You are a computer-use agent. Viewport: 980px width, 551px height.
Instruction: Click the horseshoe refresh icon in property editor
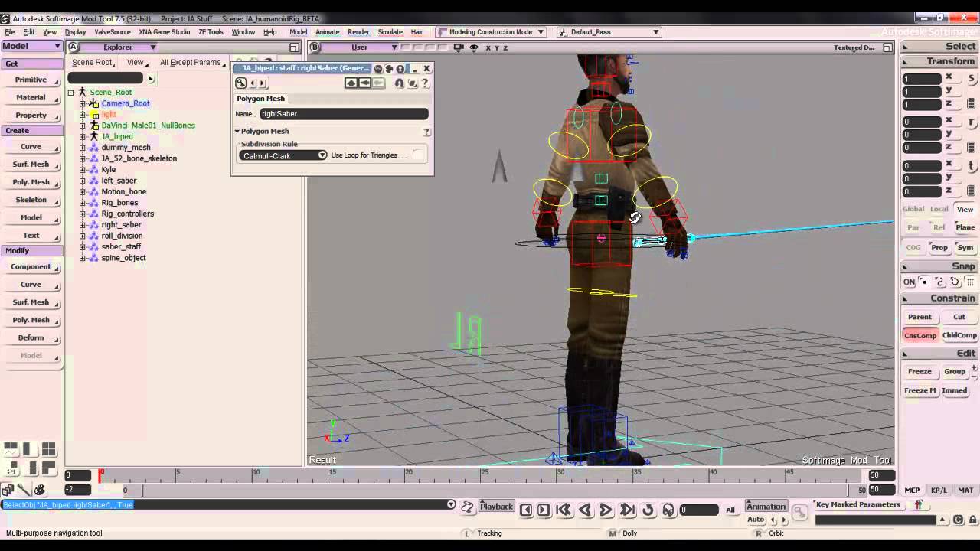pyautogui.click(x=400, y=83)
